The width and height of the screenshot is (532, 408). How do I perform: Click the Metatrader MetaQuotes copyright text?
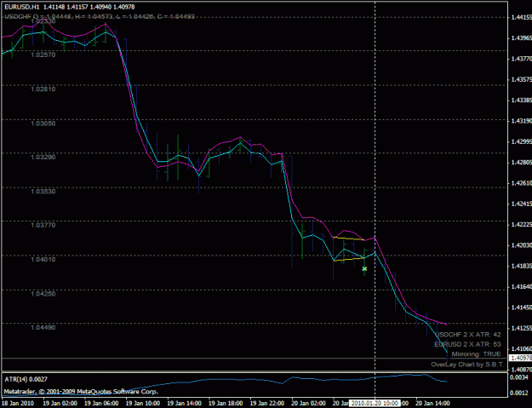click(81, 392)
